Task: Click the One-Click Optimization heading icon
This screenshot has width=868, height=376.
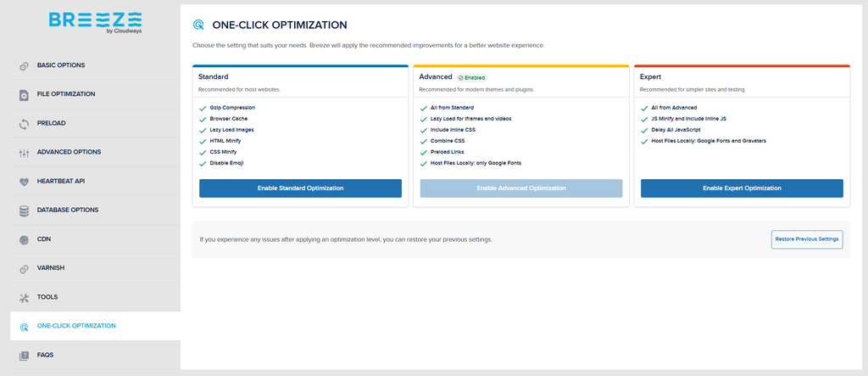Action: 198,25
